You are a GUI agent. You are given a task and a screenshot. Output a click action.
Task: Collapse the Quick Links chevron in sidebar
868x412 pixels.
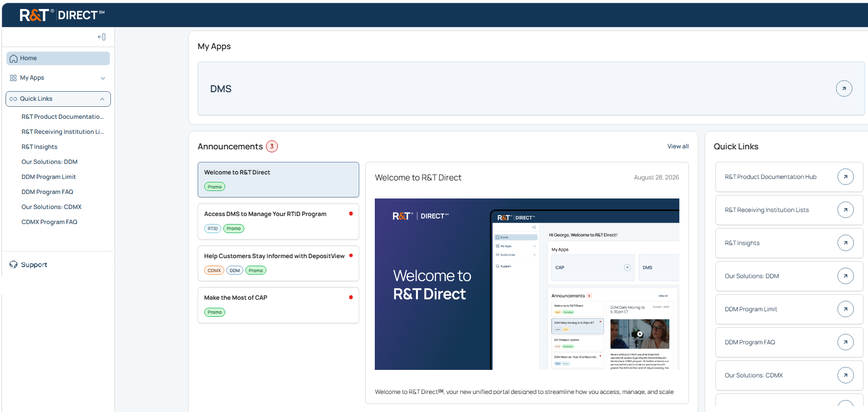pyautogui.click(x=102, y=99)
